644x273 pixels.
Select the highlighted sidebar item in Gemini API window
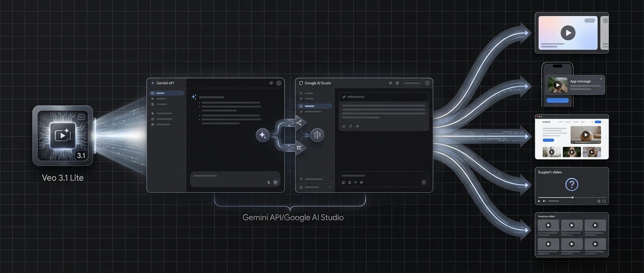[167, 93]
